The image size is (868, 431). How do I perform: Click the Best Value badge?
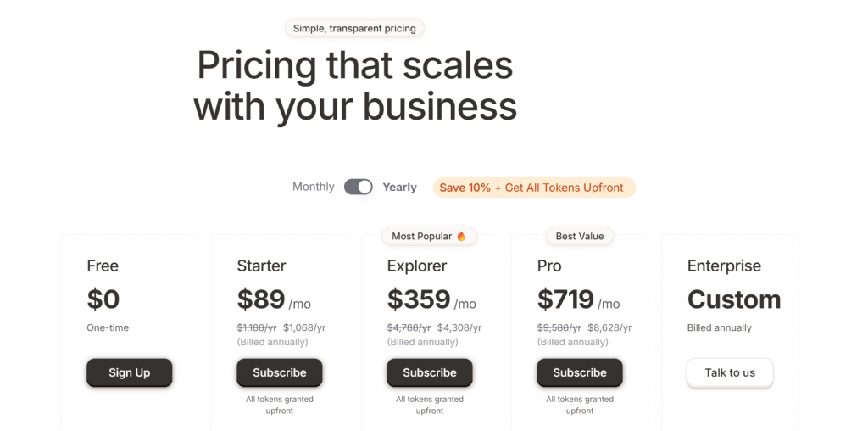pos(579,236)
